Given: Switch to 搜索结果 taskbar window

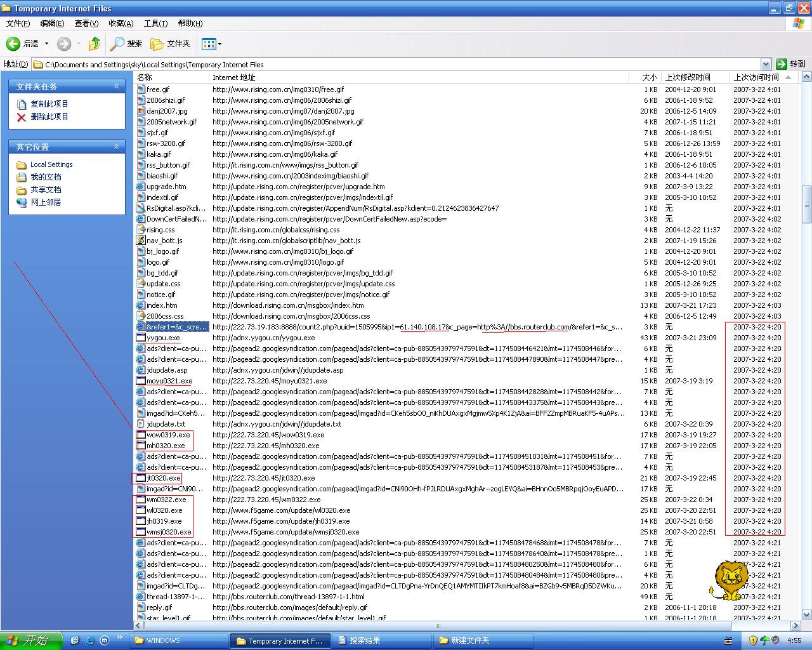Looking at the screenshot, I should 382,640.
